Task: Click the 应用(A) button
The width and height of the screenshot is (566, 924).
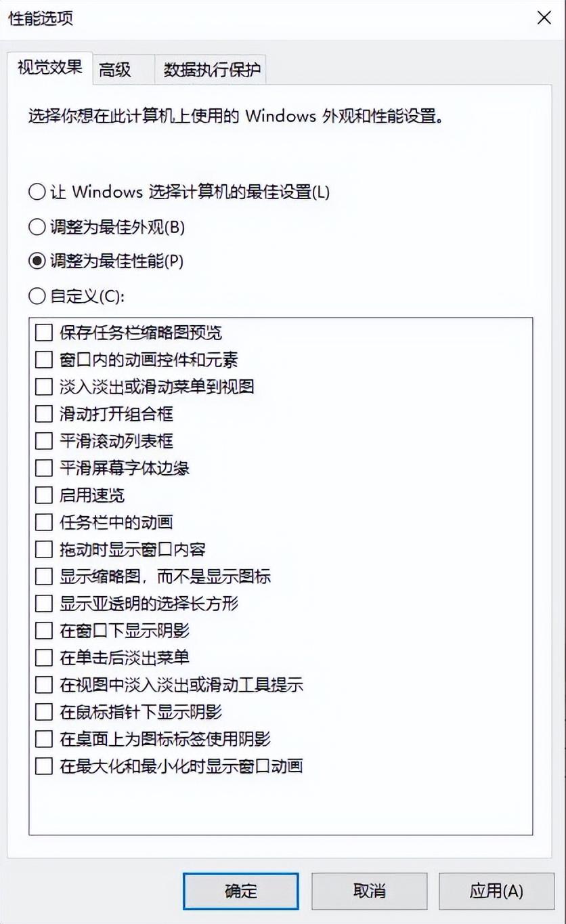Action: pyautogui.click(x=496, y=891)
